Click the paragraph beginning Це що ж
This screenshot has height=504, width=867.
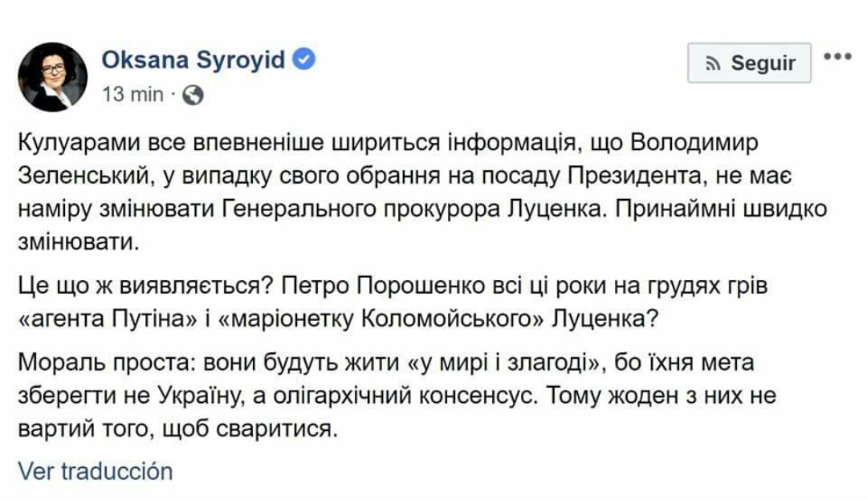[393, 303]
